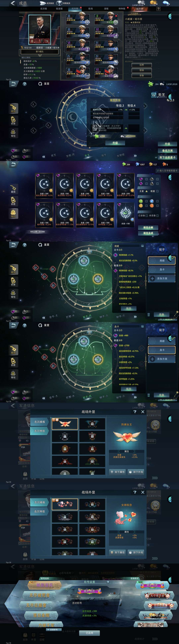Edit the 规避 scheme name pencil icon
The width and height of the screenshot is (179, 644).
click(143, 246)
